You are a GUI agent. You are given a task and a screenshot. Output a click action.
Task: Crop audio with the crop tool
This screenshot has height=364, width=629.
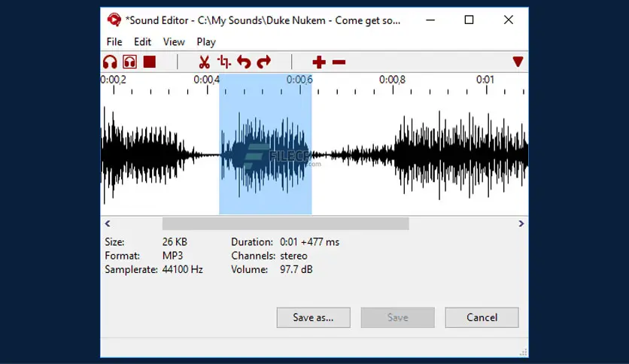[x=223, y=62]
